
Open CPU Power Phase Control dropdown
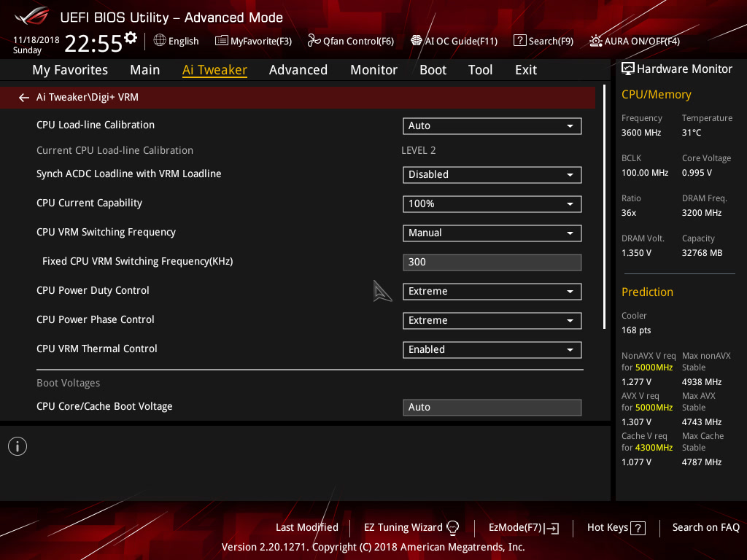pos(492,321)
